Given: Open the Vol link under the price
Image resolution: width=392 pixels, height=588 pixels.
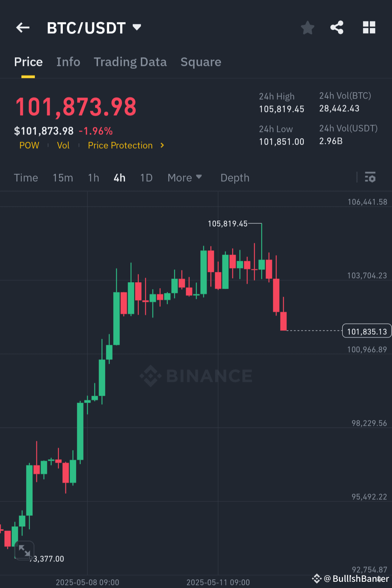Looking at the screenshot, I should click(63, 145).
